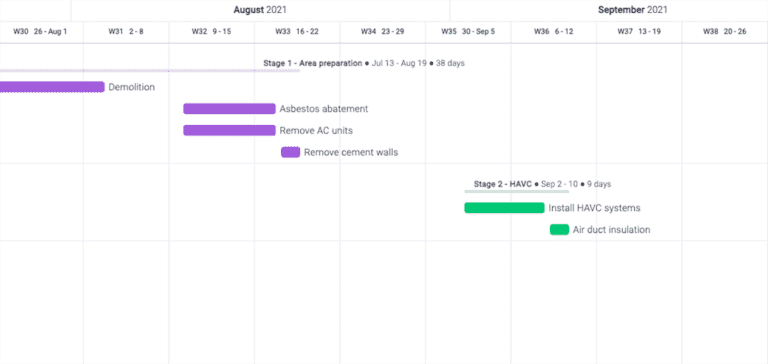Click the Asbestos abatement task bar
The height and width of the screenshot is (364, 768).
[229, 109]
